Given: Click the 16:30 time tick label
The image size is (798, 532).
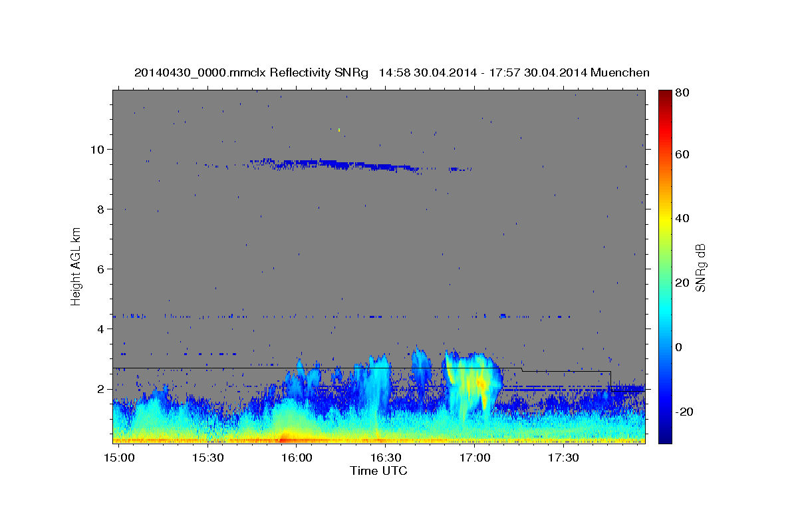Looking at the screenshot, I should (386, 458).
